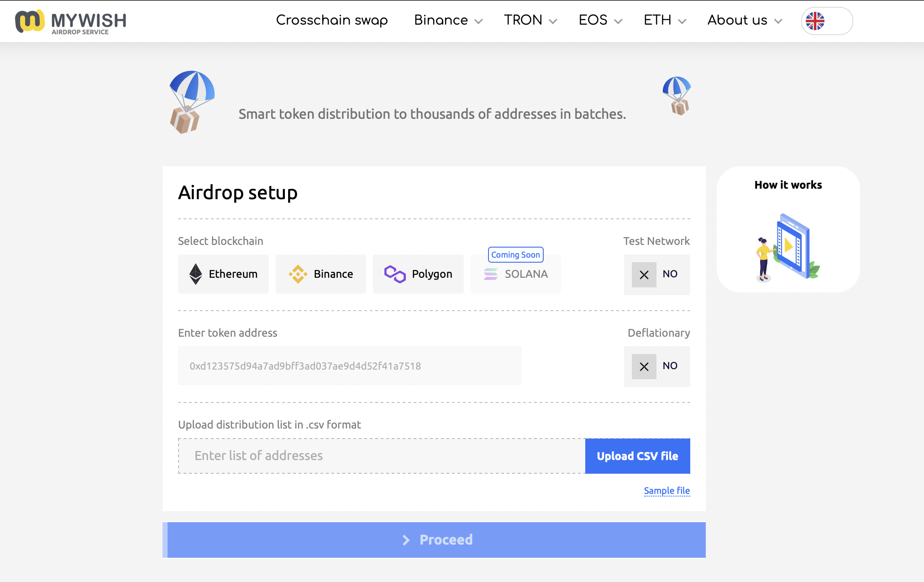Click the Upload distribution list label
Viewport: 924px width, 582px height.
click(x=269, y=424)
